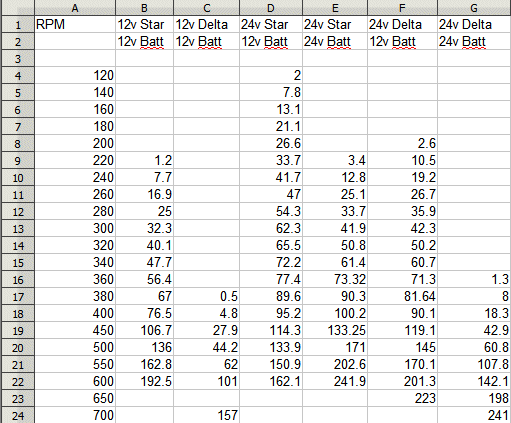The width and height of the screenshot is (511, 423).
Task: Select cell D4 containing 2
Action: pos(271,75)
